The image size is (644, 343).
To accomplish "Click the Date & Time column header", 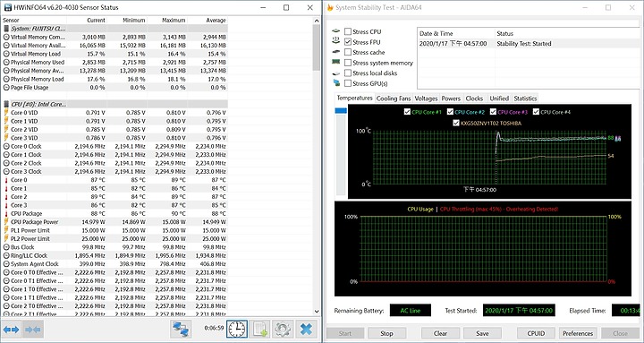I will click(x=456, y=33).
